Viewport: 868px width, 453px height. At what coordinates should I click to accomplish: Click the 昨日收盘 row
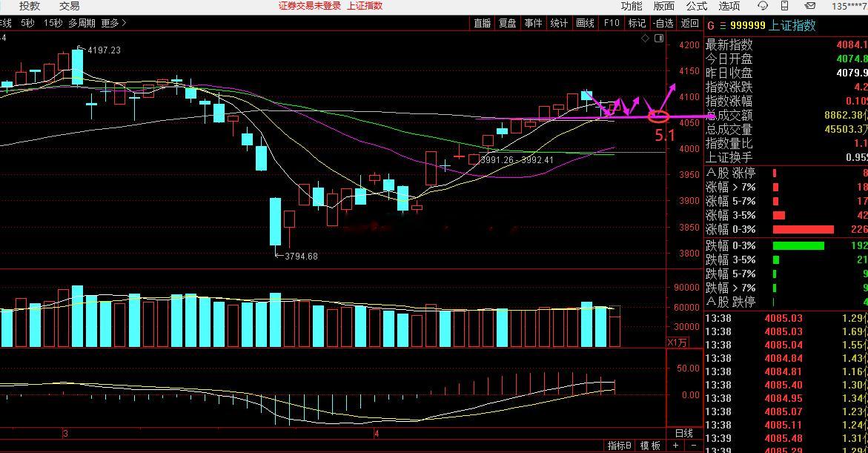(x=786, y=73)
